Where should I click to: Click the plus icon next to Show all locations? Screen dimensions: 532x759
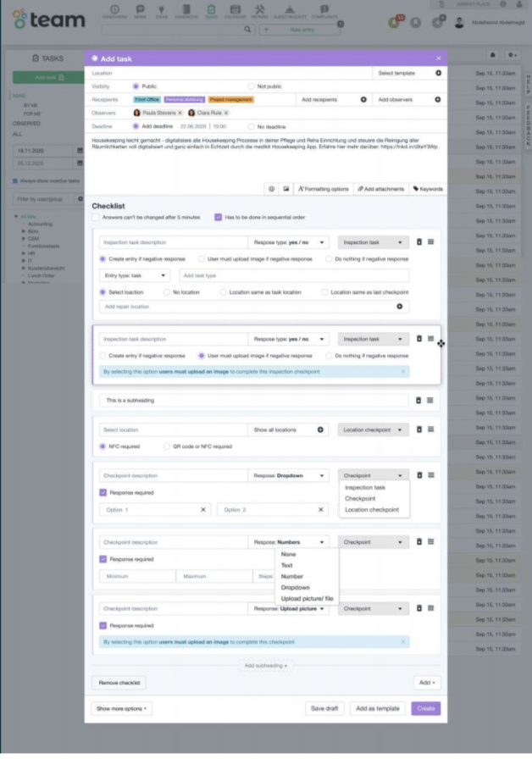pyautogui.click(x=320, y=429)
